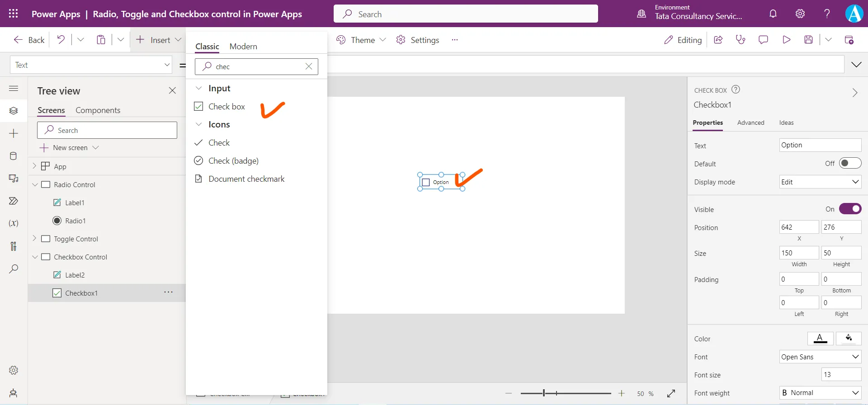Click New screen

tap(69, 148)
